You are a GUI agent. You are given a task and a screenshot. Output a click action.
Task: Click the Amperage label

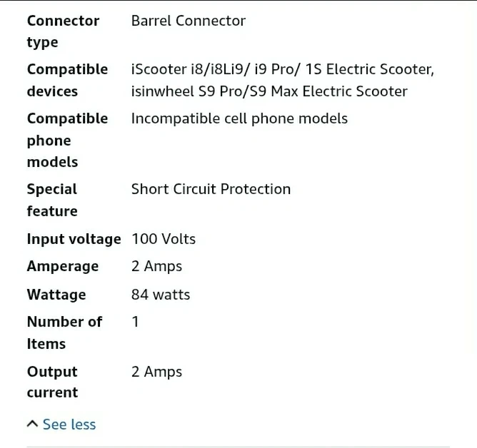pos(63,266)
